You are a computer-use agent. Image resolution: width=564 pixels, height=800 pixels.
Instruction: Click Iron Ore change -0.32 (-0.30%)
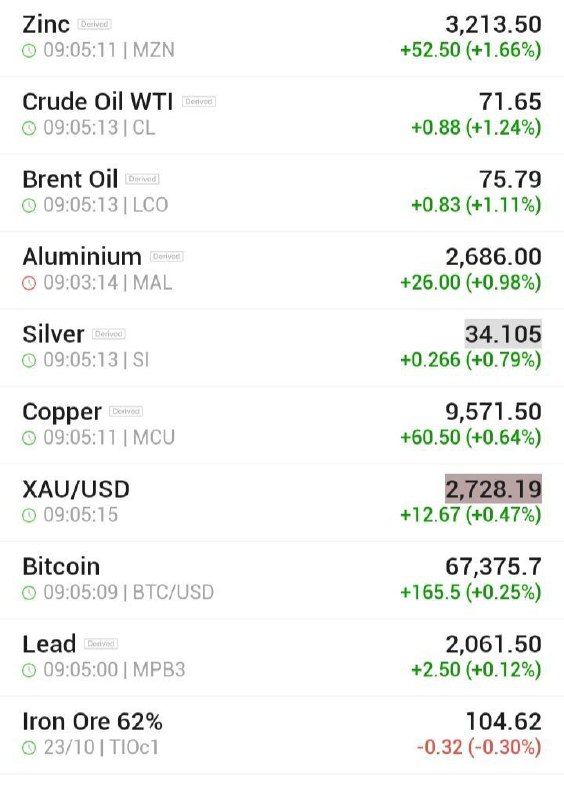tap(479, 747)
